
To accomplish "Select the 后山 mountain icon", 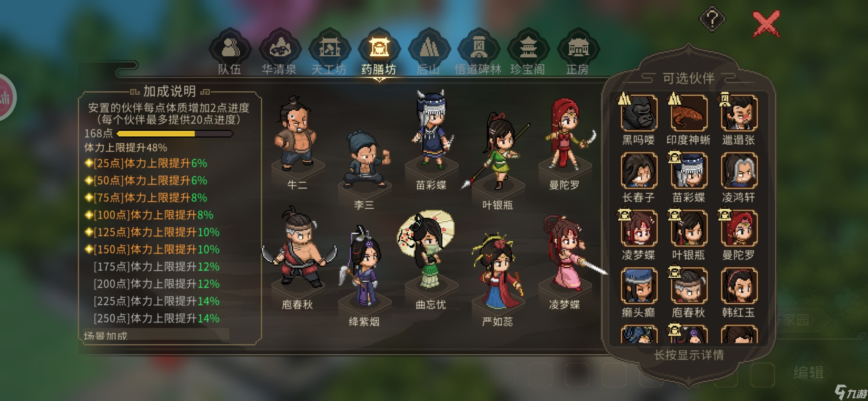I will [429, 49].
